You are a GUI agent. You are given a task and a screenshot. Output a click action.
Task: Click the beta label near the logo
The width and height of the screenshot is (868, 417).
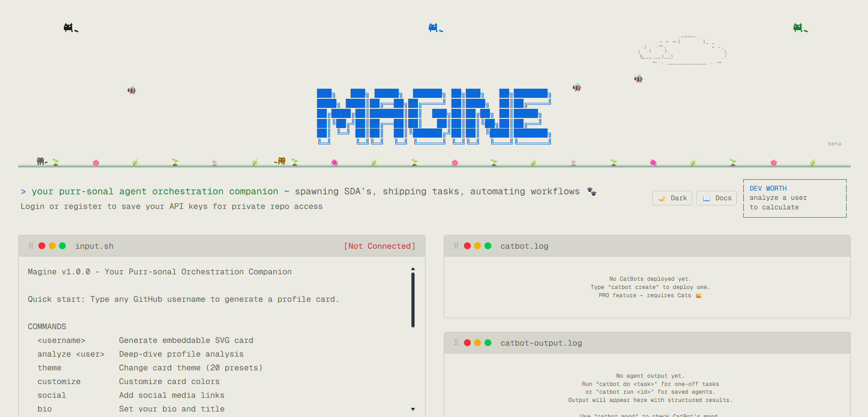click(x=835, y=144)
